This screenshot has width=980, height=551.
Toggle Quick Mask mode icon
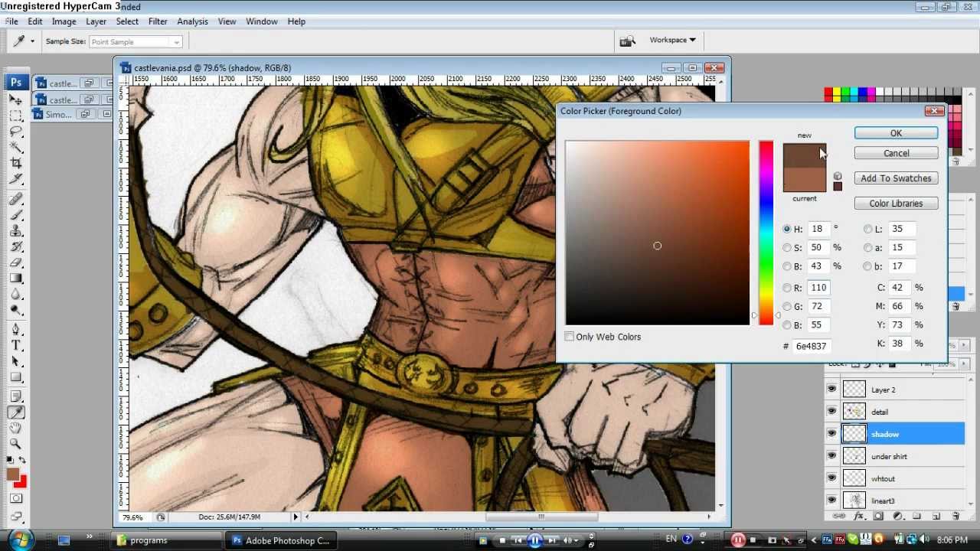(16, 499)
